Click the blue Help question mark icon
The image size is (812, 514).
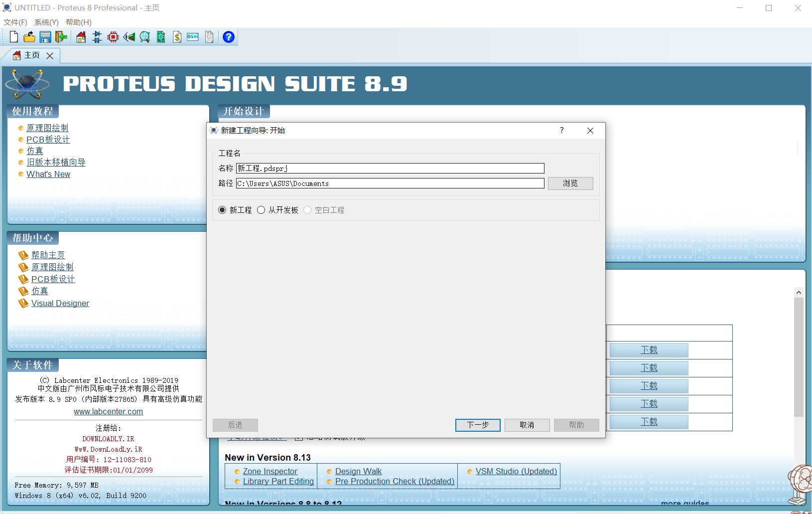point(229,37)
